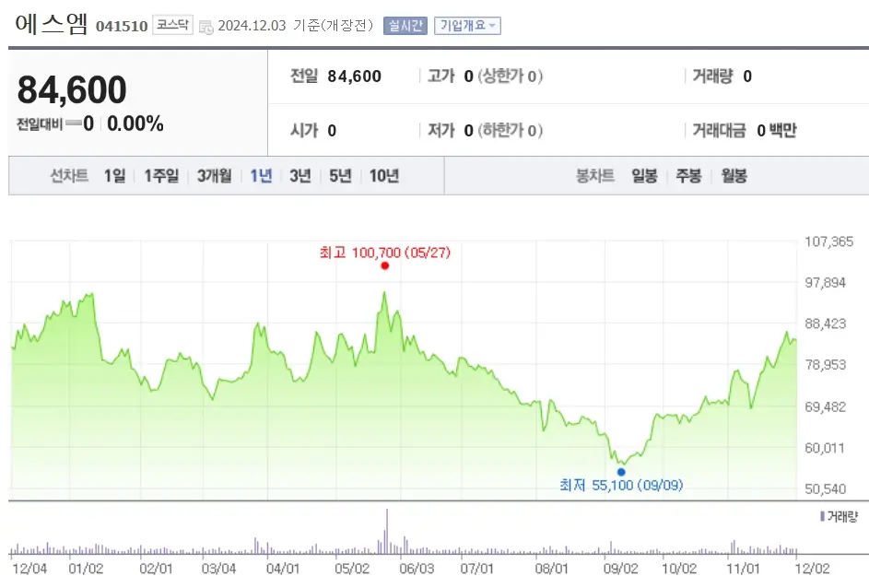The image size is (869, 588).
Task: Select the 1주일 chart period
Action: tap(159, 174)
